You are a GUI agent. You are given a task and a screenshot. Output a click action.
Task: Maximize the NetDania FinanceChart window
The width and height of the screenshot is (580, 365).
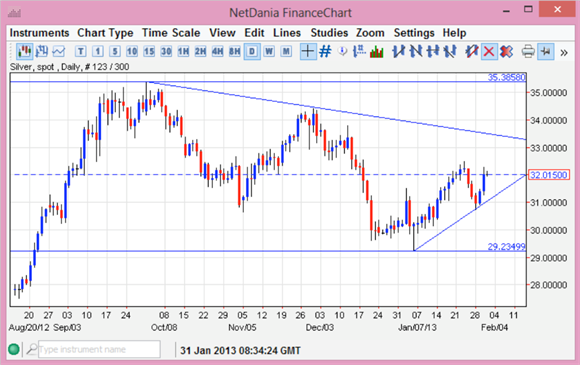click(x=528, y=10)
